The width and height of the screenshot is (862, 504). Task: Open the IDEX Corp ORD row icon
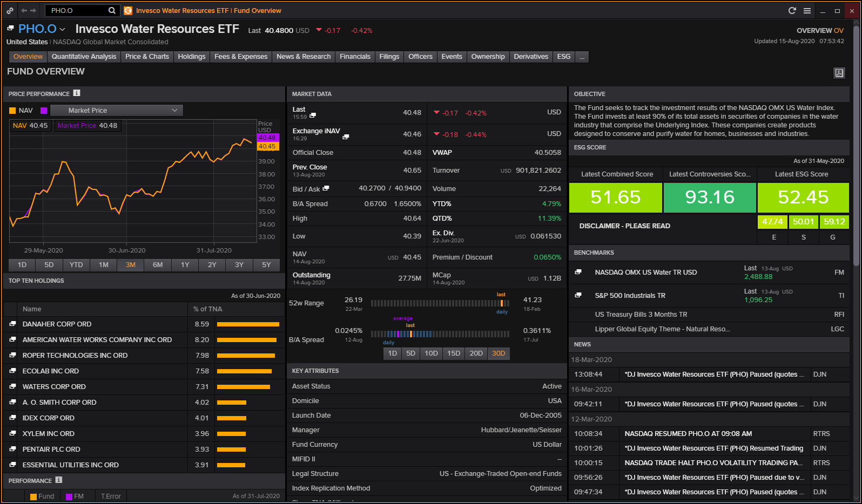click(12, 418)
